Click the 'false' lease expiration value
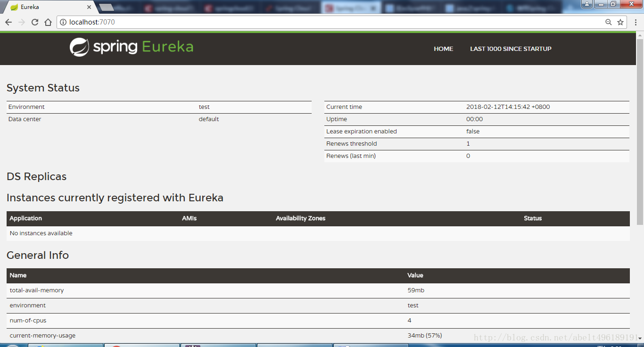644x347 pixels. (473, 132)
